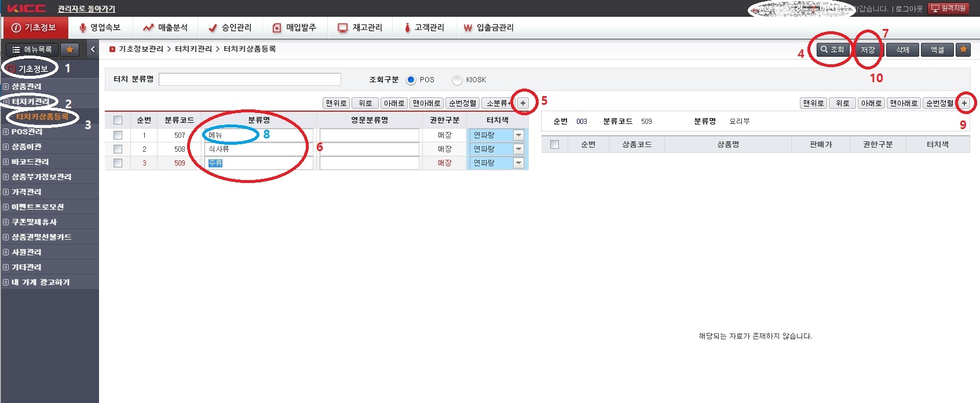The width and height of the screenshot is (980, 403).
Task: Click the 식사류 category name field
Action: tap(258, 149)
